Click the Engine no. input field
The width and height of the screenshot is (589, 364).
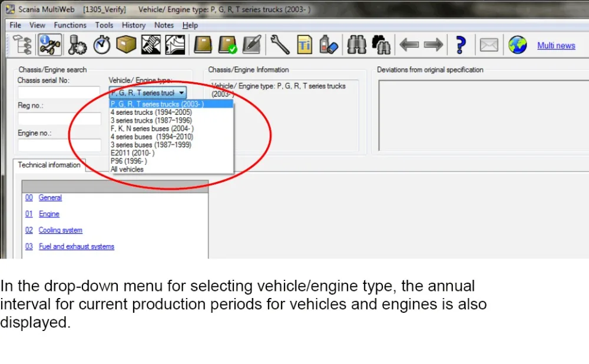click(x=59, y=145)
